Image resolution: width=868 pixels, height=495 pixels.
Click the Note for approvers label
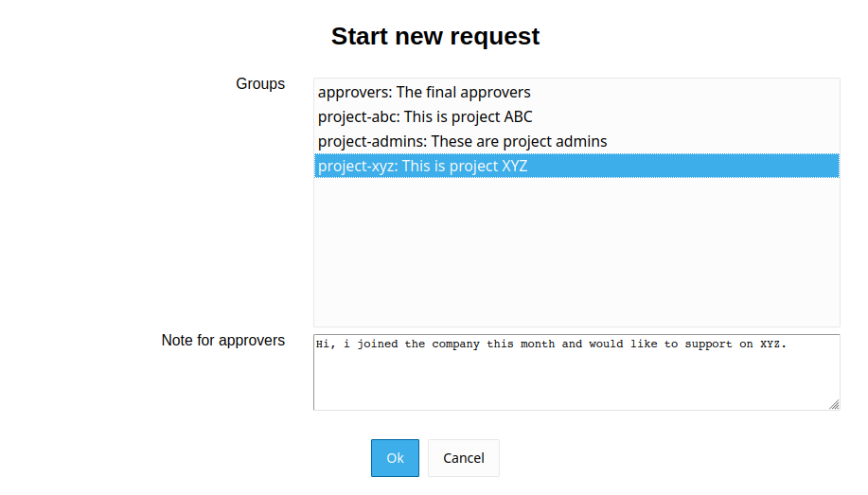tap(223, 340)
